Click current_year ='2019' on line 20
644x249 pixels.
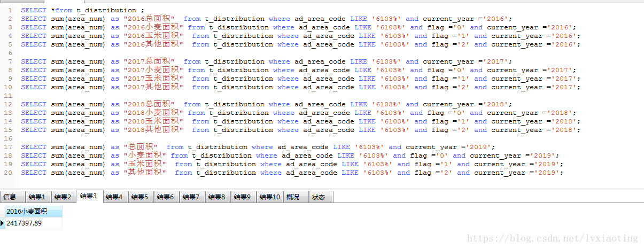coord(517,173)
